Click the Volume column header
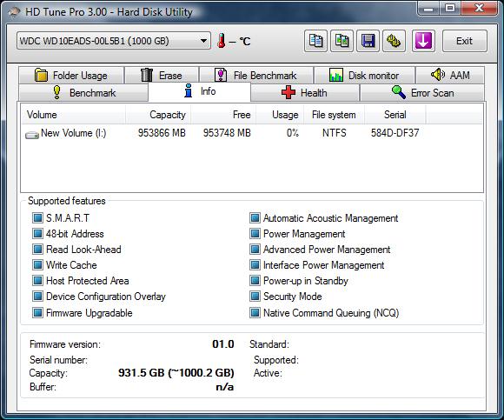 point(74,115)
